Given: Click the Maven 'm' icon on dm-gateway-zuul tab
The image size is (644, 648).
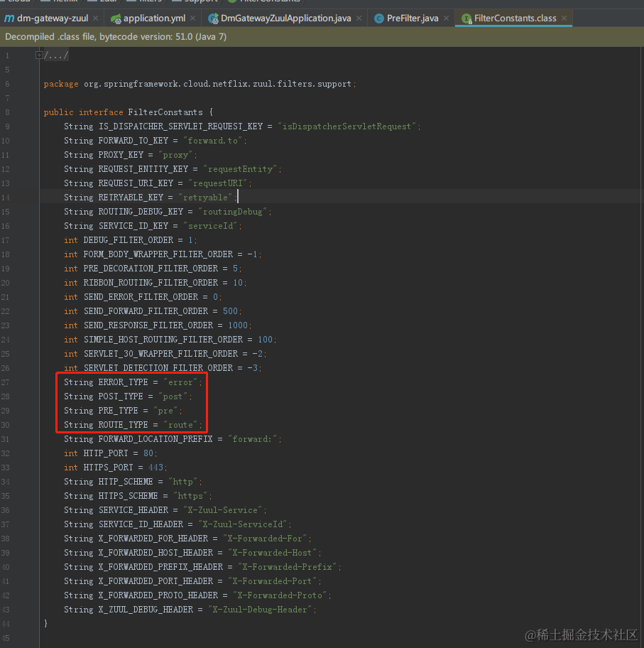Looking at the screenshot, I should pyautogui.click(x=9, y=18).
